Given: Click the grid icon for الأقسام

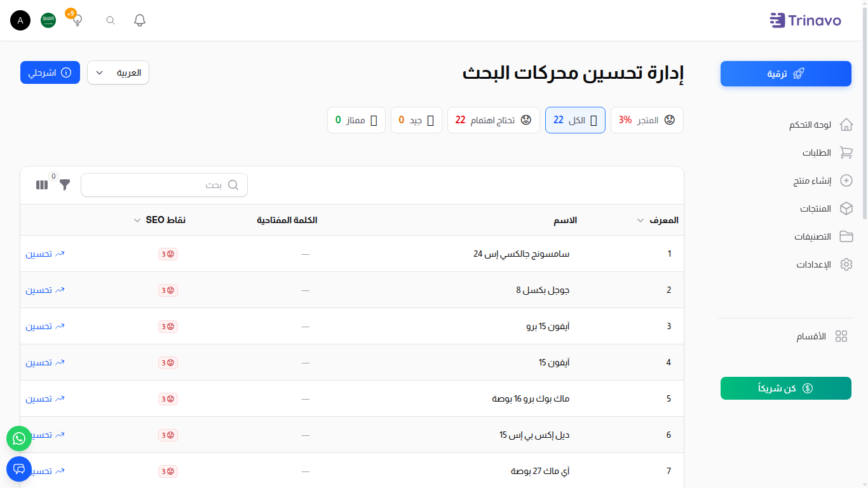Looking at the screenshot, I should (x=841, y=336).
